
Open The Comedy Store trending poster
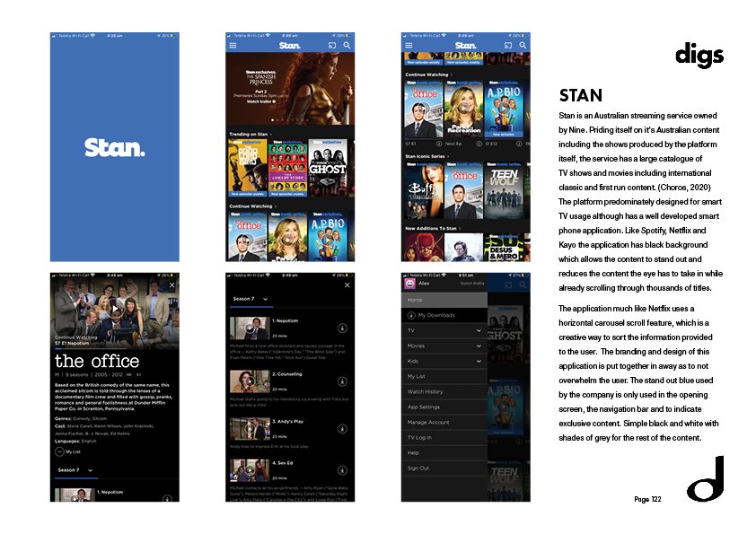(287, 168)
